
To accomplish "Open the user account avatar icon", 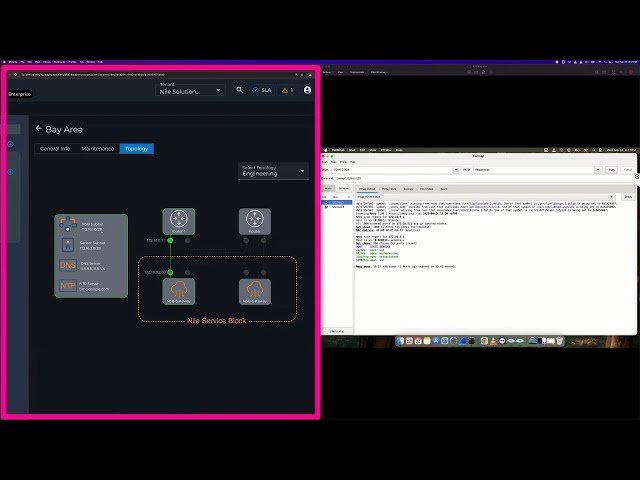I will (x=307, y=90).
